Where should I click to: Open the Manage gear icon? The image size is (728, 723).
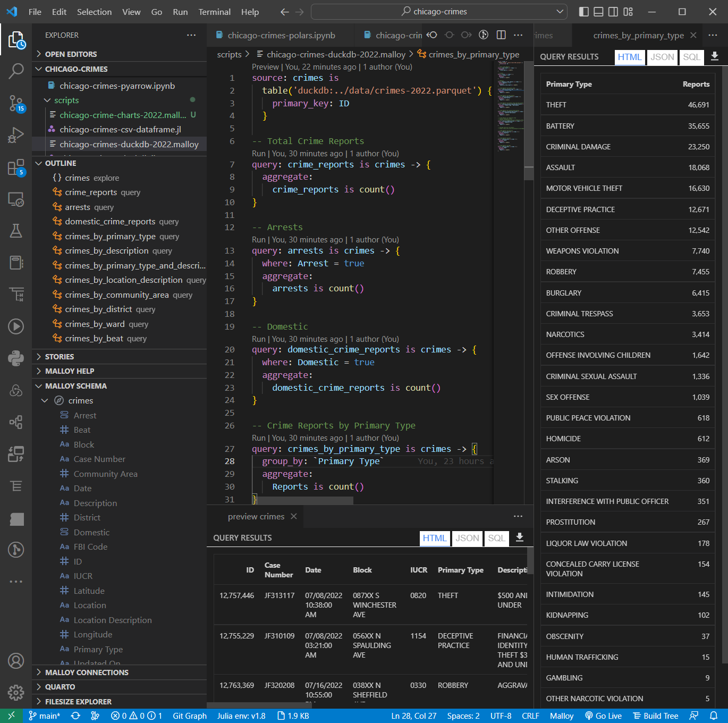tap(16, 693)
